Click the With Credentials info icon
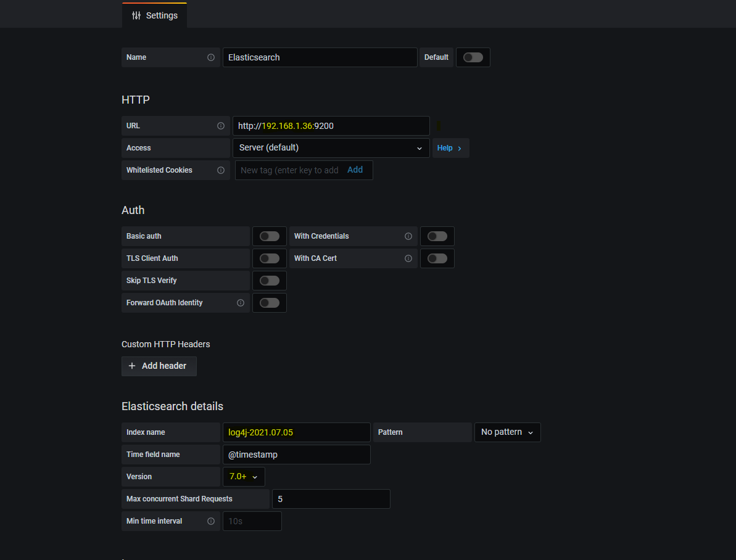The width and height of the screenshot is (736, 560). coord(408,236)
